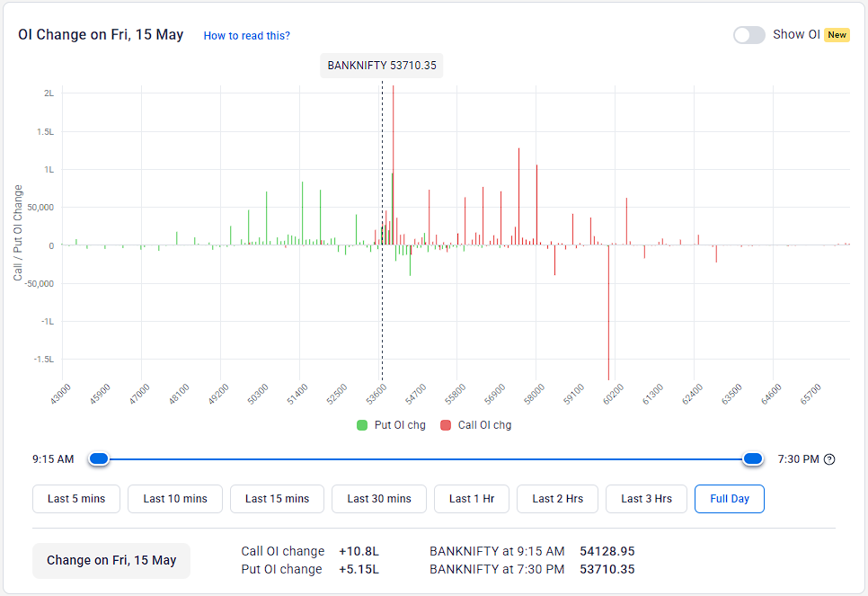
Task: Click the BANKNIFTY 53710.35 price tooltip
Action: (x=382, y=66)
